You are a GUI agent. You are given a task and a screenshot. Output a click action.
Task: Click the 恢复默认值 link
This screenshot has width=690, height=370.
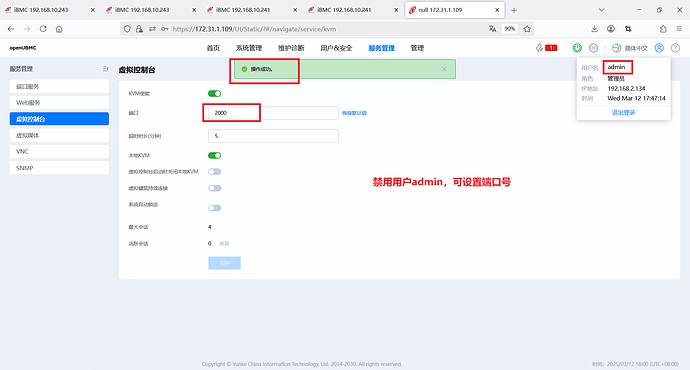click(x=354, y=113)
